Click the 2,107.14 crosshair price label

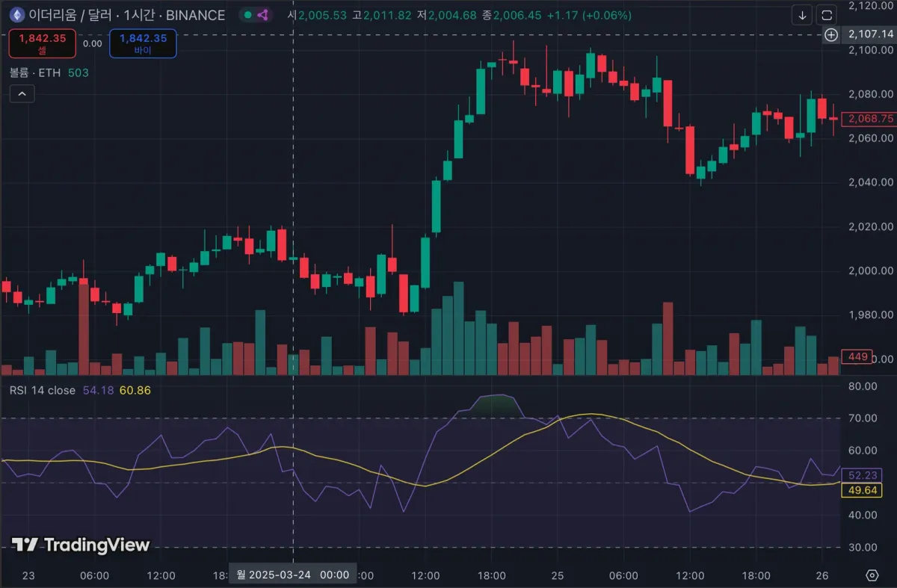coord(870,34)
